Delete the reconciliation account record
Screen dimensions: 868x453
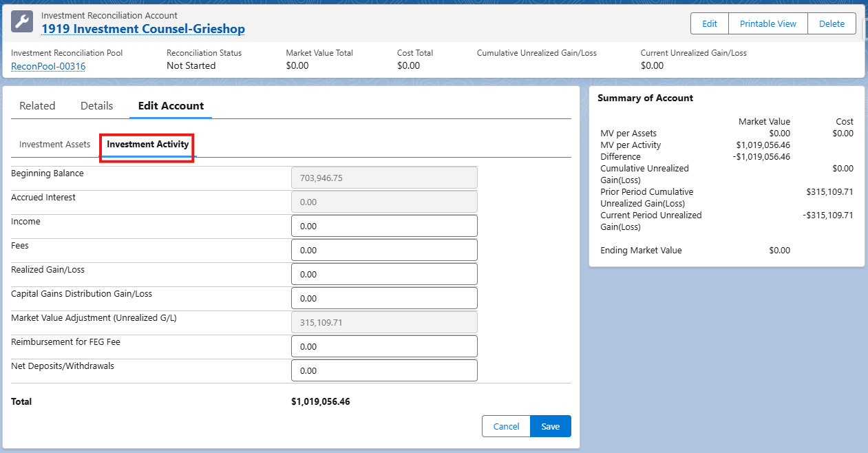[831, 23]
